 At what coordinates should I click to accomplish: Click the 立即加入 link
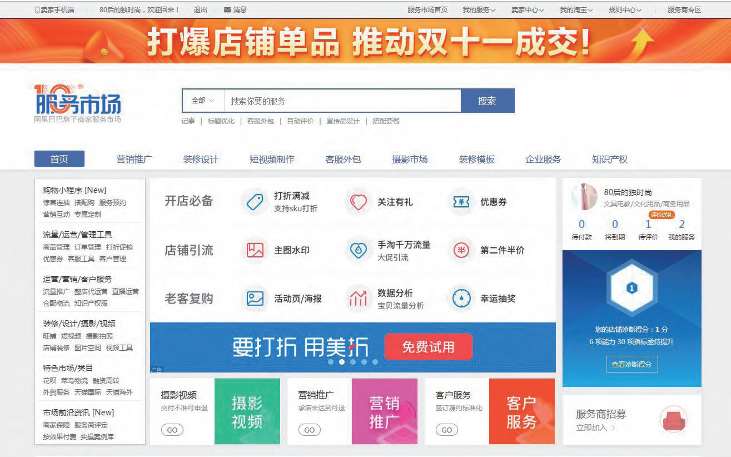tap(594, 427)
